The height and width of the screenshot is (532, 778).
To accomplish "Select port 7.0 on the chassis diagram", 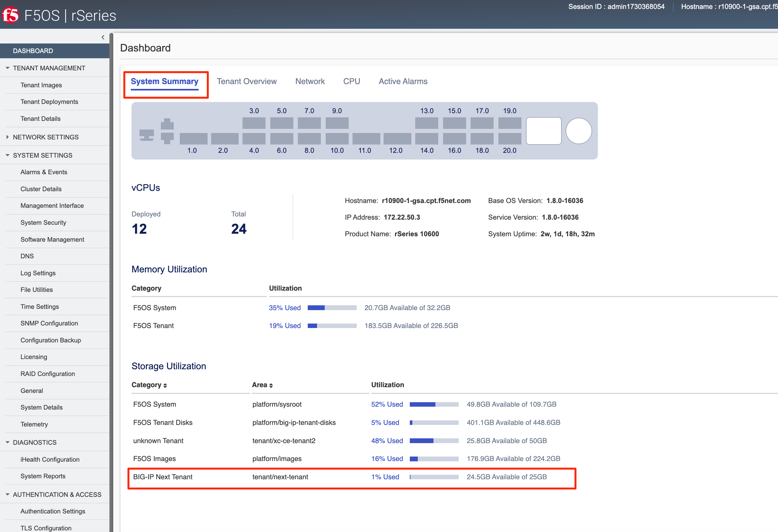I will tap(309, 123).
